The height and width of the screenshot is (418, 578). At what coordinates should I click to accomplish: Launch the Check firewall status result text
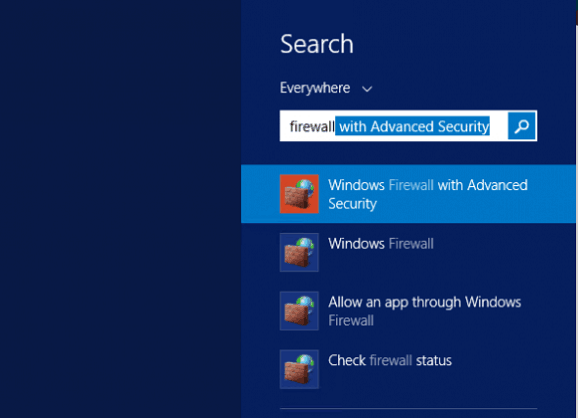(390, 360)
